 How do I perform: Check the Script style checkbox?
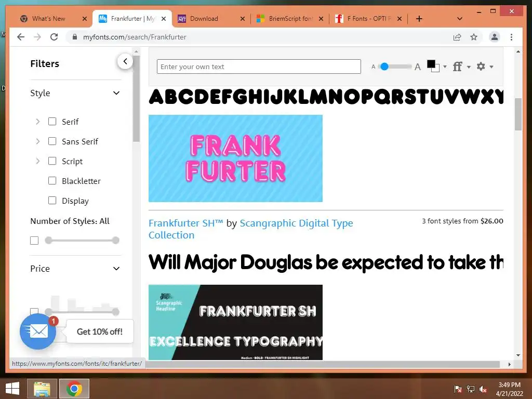point(52,161)
